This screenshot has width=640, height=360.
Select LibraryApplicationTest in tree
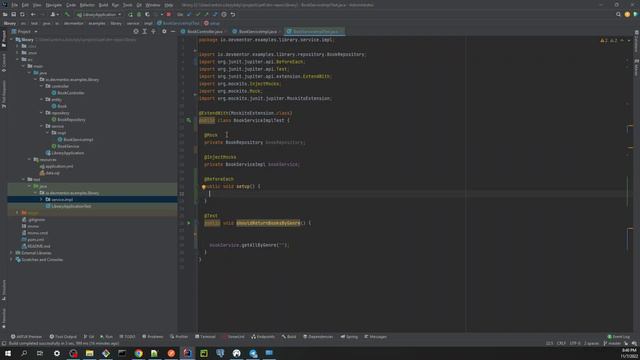tap(69, 207)
